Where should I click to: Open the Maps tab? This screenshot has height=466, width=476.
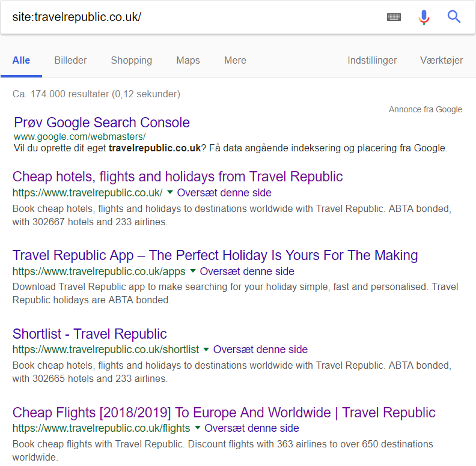[x=188, y=61]
